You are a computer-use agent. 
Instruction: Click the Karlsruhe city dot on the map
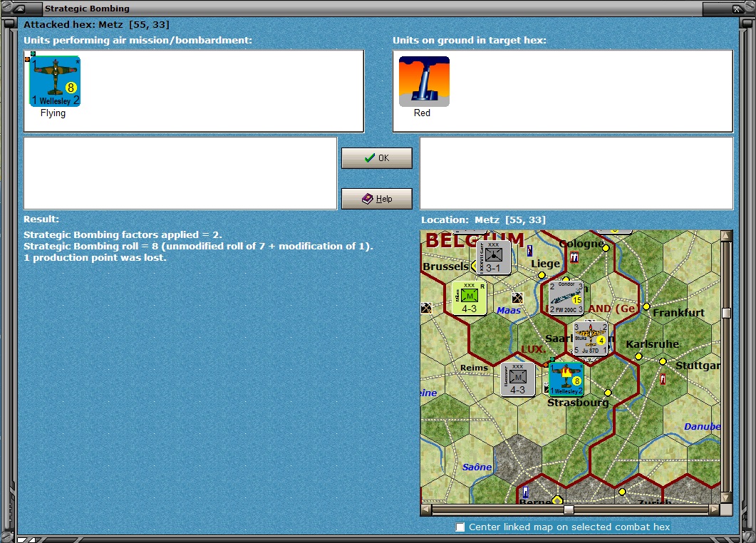coord(638,356)
